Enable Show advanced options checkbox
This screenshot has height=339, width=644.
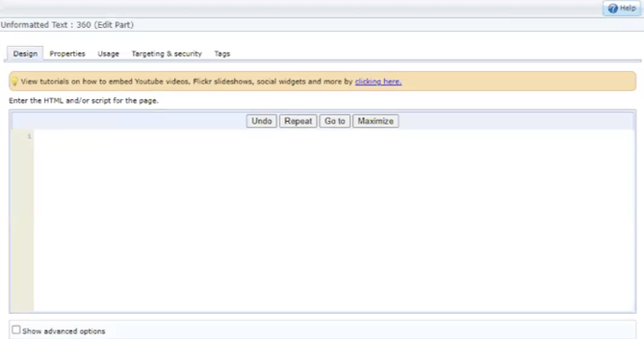point(16,330)
